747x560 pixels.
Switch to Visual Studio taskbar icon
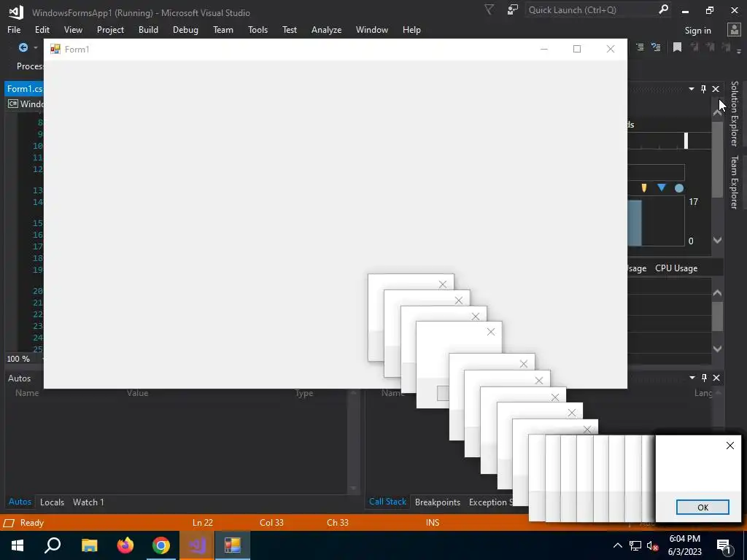coord(197,545)
